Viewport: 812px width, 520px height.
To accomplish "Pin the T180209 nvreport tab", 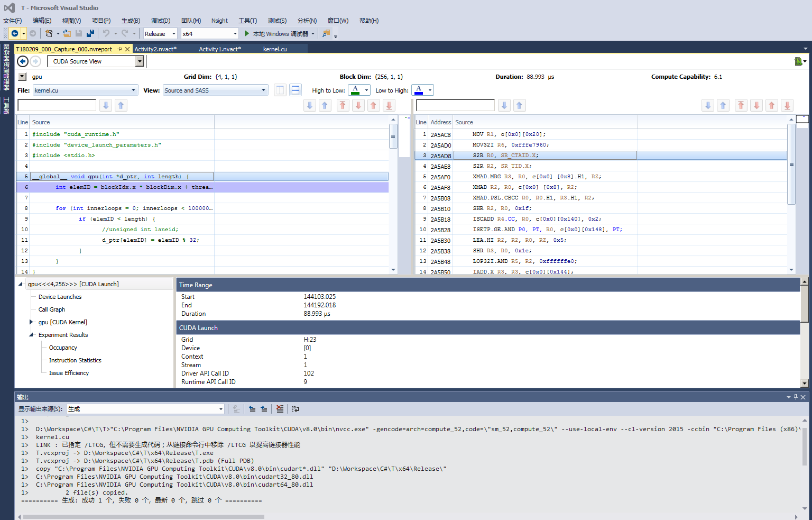I will (x=120, y=49).
